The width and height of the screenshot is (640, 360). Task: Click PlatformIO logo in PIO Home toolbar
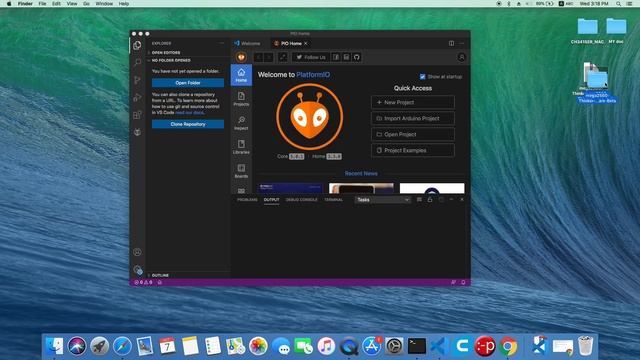pos(241,57)
